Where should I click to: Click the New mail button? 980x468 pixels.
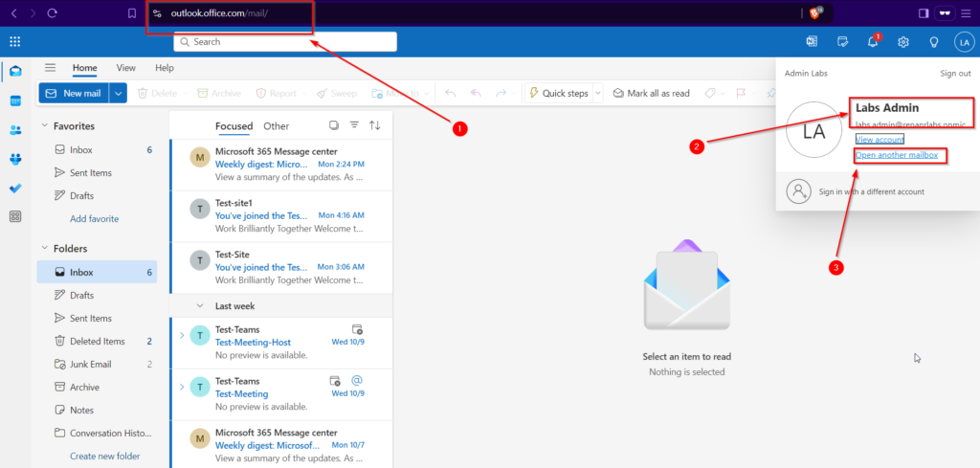click(75, 93)
